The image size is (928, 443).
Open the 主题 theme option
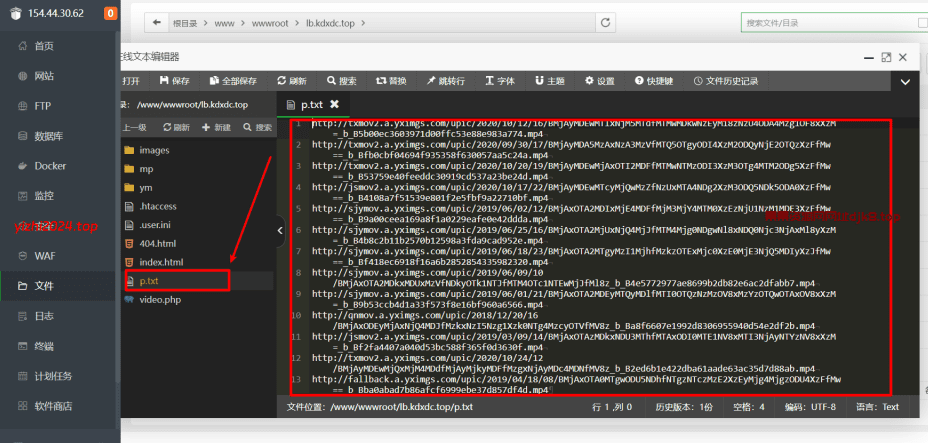click(550, 81)
